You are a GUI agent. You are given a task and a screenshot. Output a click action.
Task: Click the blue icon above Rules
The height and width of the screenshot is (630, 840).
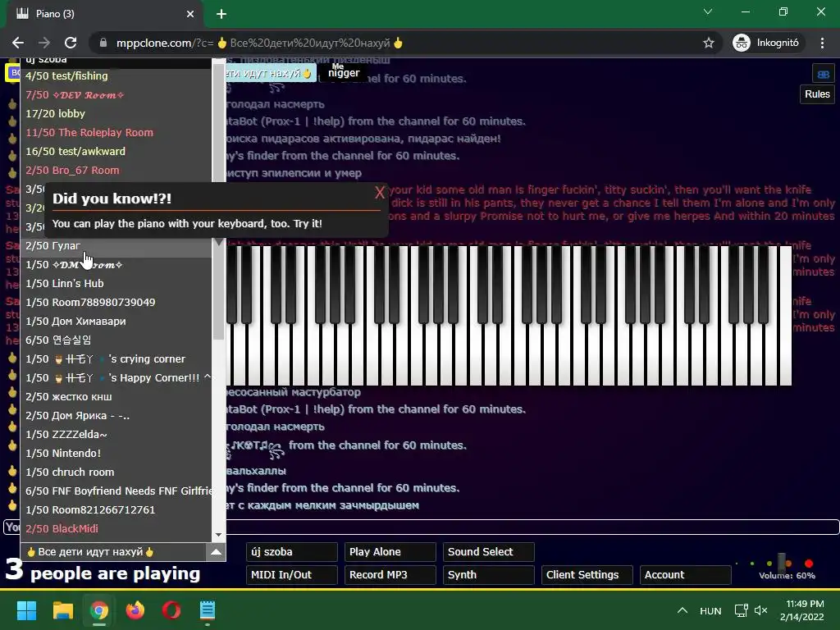[x=824, y=75]
